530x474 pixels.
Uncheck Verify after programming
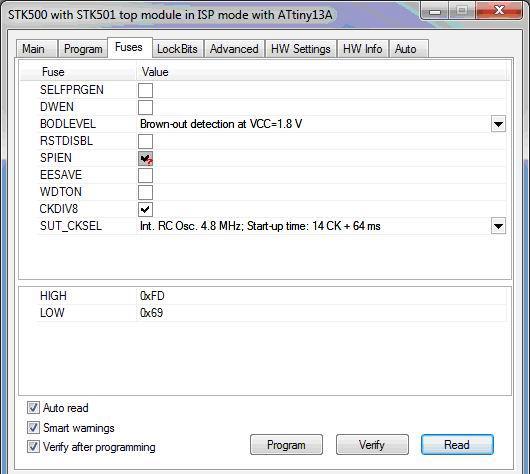(x=33, y=447)
